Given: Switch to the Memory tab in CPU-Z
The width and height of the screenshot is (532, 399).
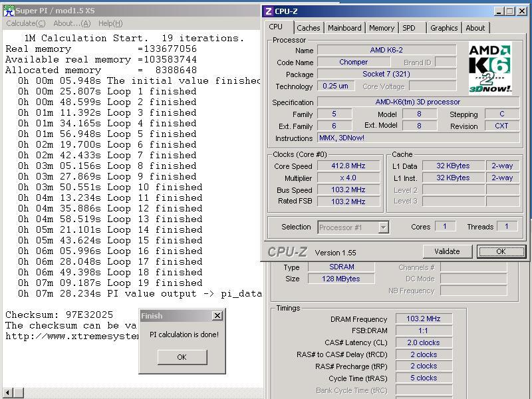Looking at the screenshot, I should pos(382,28).
